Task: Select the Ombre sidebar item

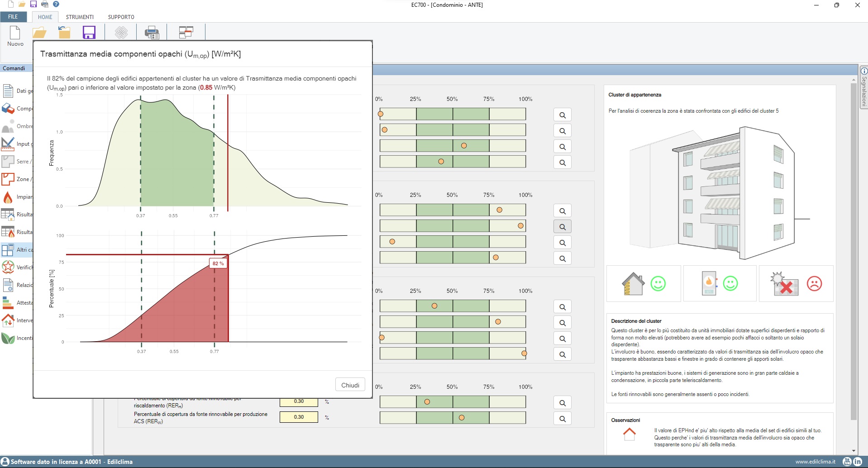Action: click(x=17, y=126)
